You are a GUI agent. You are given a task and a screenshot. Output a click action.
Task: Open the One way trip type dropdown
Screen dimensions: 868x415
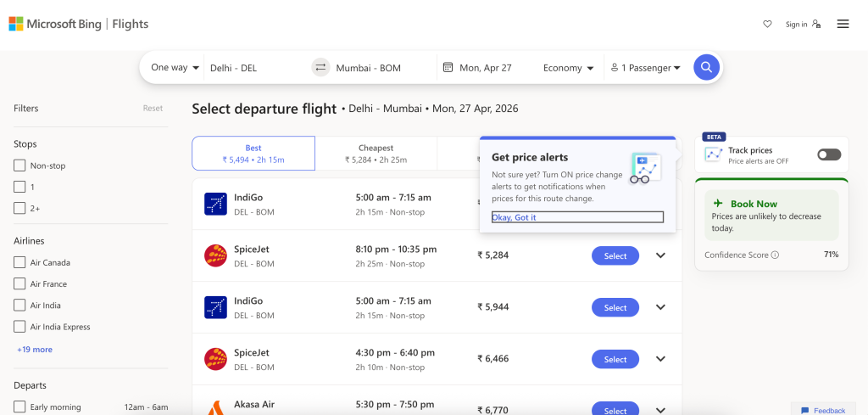(175, 68)
